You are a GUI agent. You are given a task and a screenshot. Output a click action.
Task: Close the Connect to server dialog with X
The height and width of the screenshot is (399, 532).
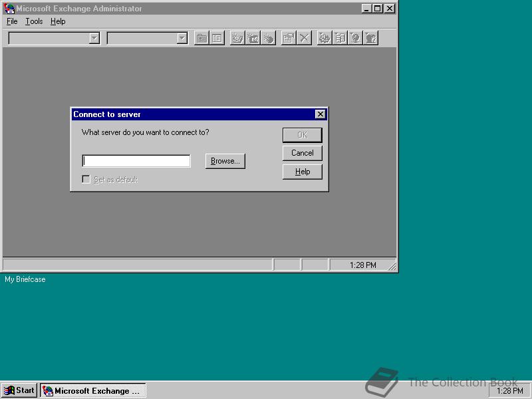tap(321, 114)
